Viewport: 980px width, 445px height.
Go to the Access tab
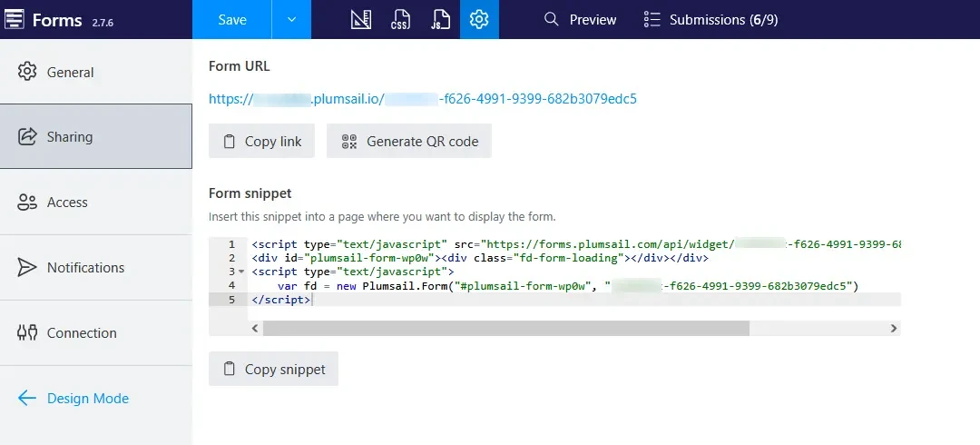(x=95, y=203)
